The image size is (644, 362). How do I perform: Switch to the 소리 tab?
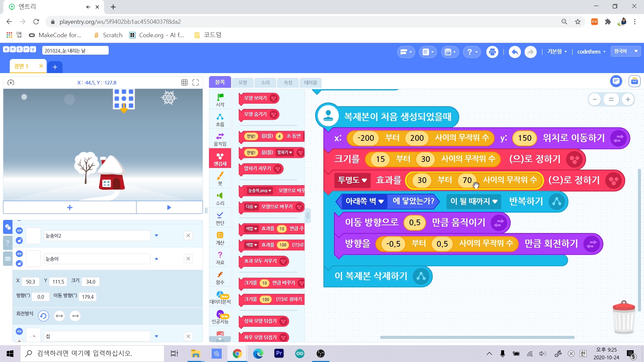[x=265, y=82]
